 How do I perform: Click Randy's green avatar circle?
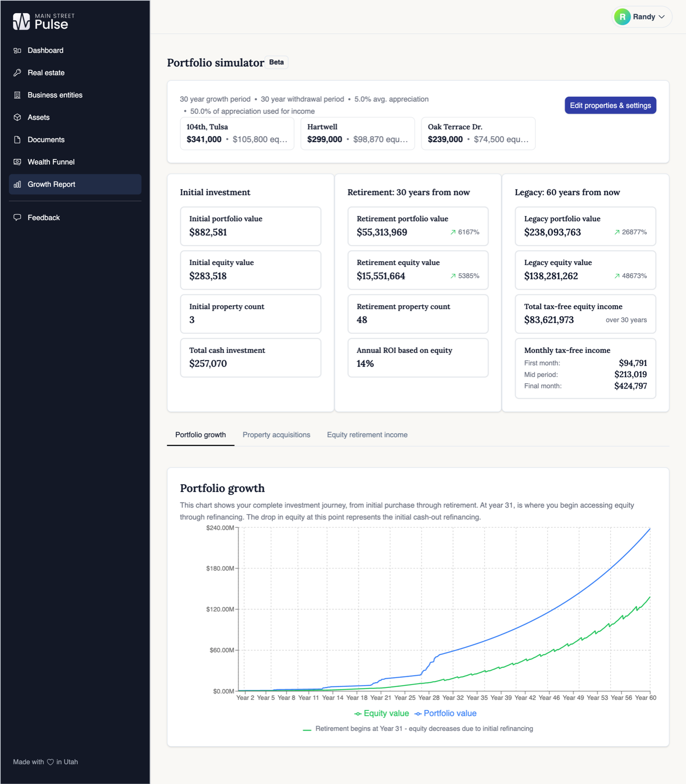(622, 17)
